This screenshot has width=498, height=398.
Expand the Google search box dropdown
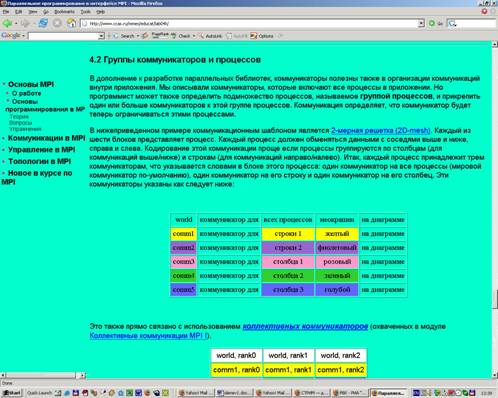pyautogui.click(x=101, y=36)
